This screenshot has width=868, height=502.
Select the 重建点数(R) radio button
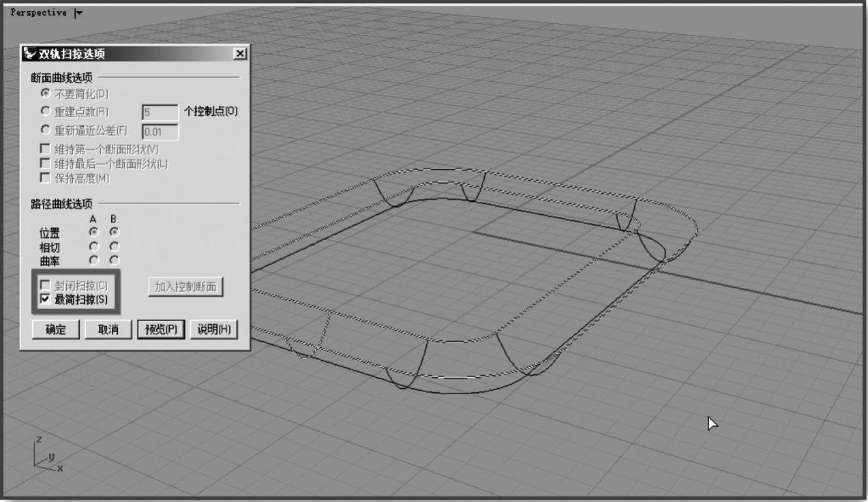46,111
